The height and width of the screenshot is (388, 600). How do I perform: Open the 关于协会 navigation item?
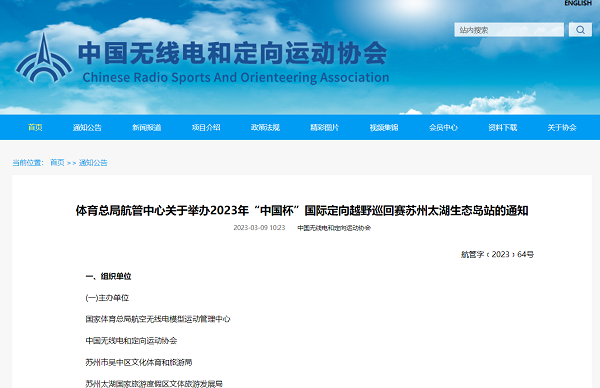pos(562,127)
